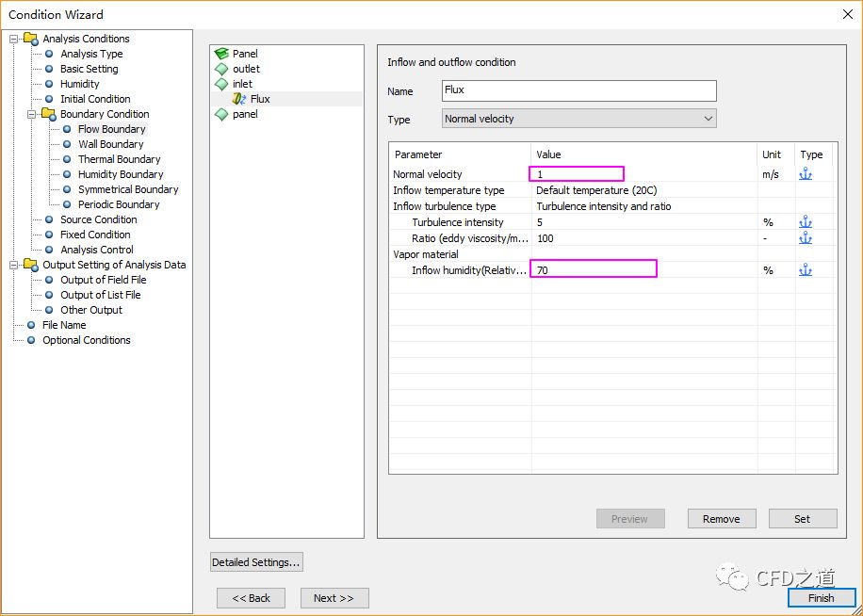Click the anchor icon for Inflow humidity

click(x=805, y=270)
